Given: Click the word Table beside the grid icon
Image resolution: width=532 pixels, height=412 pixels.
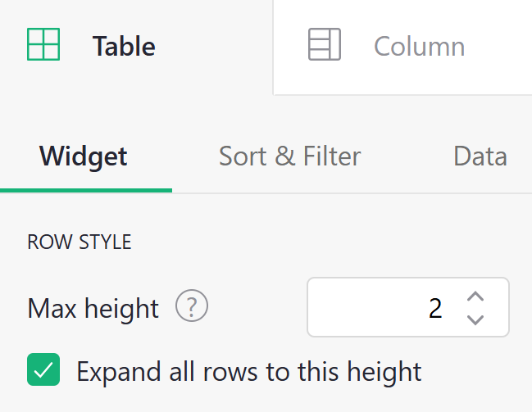Looking at the screenshot, I should (x=124, y=46).
